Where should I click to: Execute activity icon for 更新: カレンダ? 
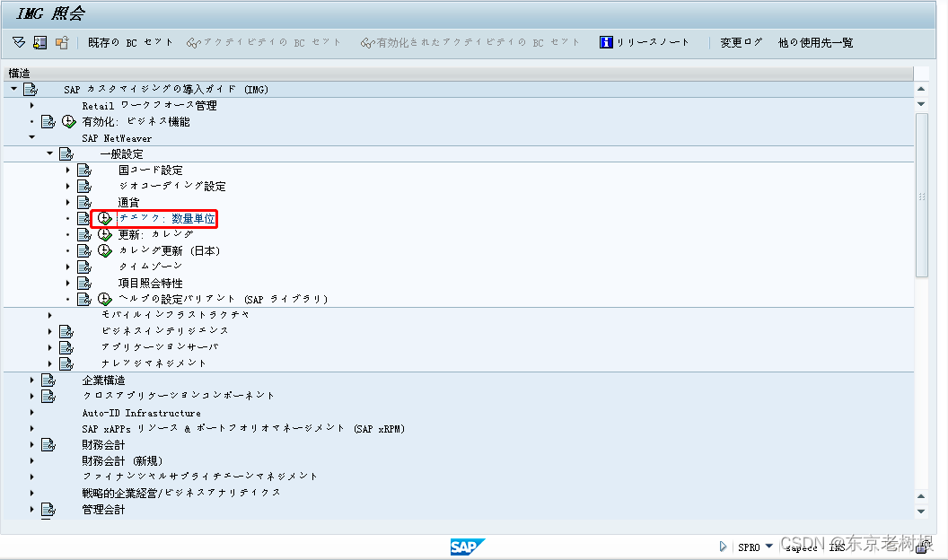click(x=105, y=234)
